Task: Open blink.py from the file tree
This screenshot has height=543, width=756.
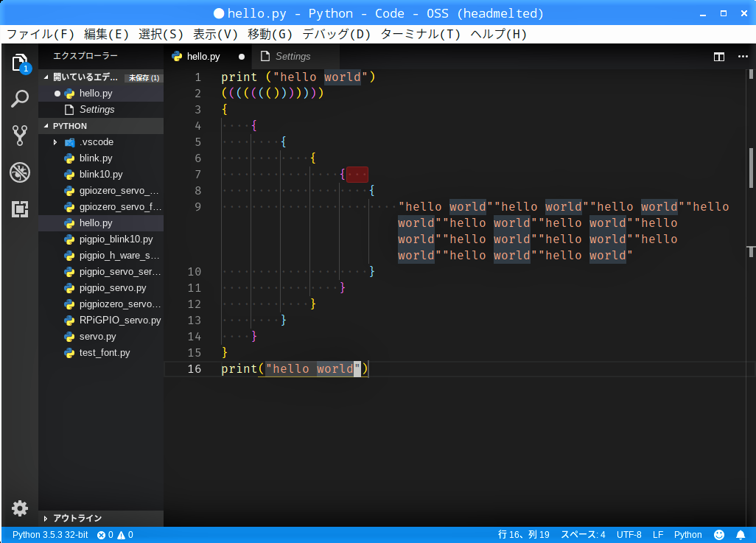Action: pos(101,158)
